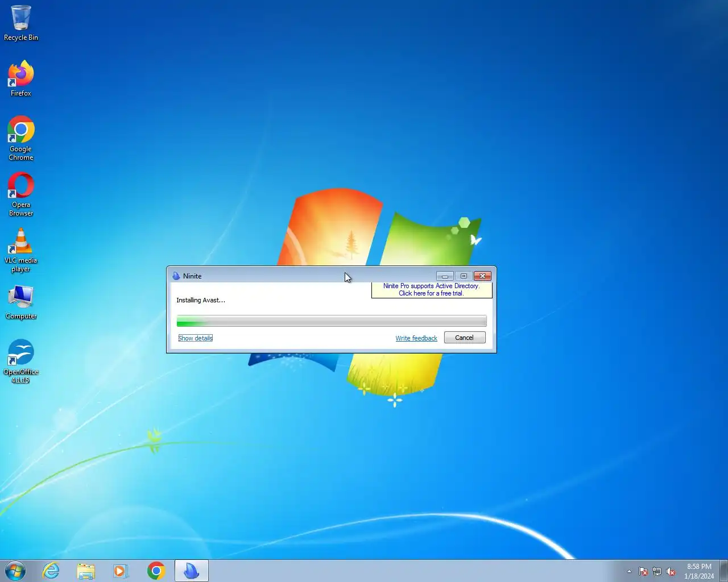Viewport: 728px width, 582px height.
Task: Click the Ninite title bar icon
Action: [176, 276]
